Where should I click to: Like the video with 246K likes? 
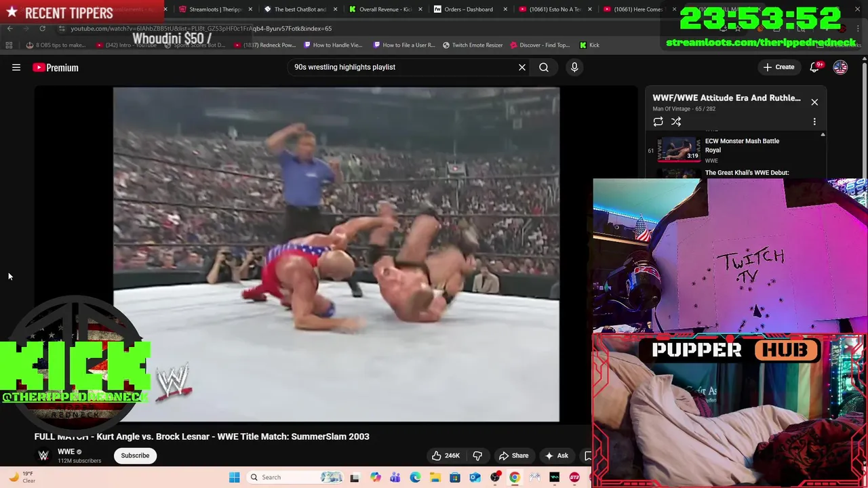pos(446,455)
